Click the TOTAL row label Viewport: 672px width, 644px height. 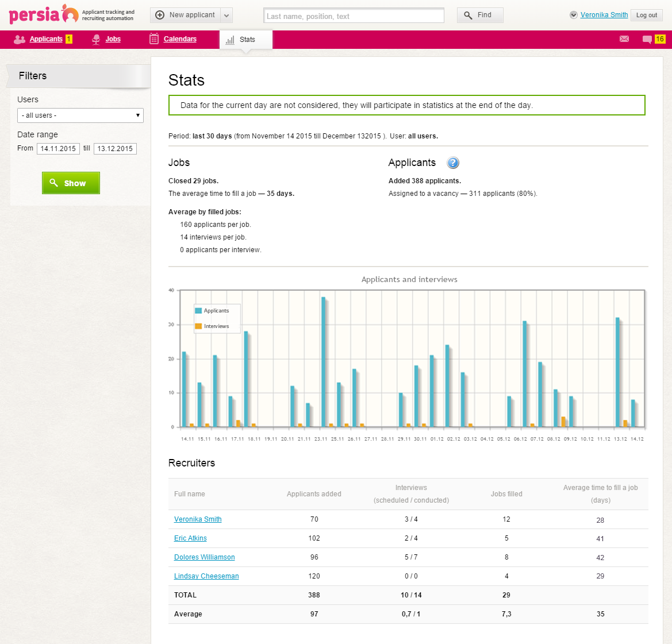pos(185,595)
